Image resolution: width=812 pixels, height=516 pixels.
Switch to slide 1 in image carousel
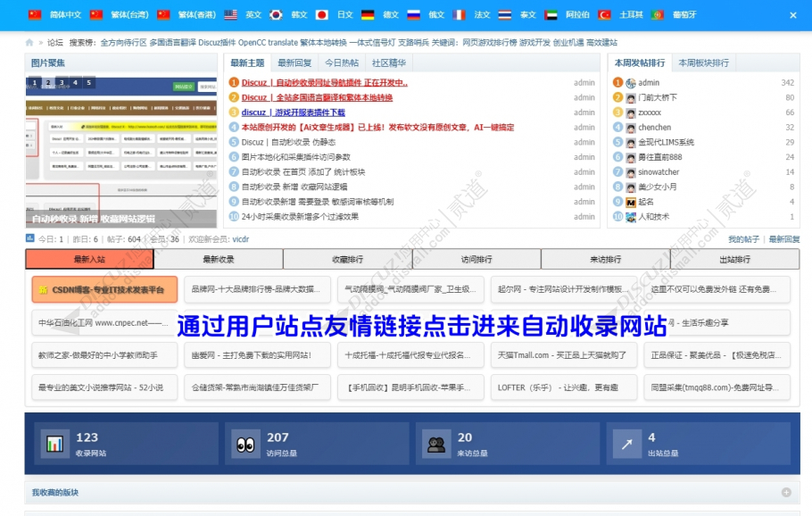tap(35, 82)
